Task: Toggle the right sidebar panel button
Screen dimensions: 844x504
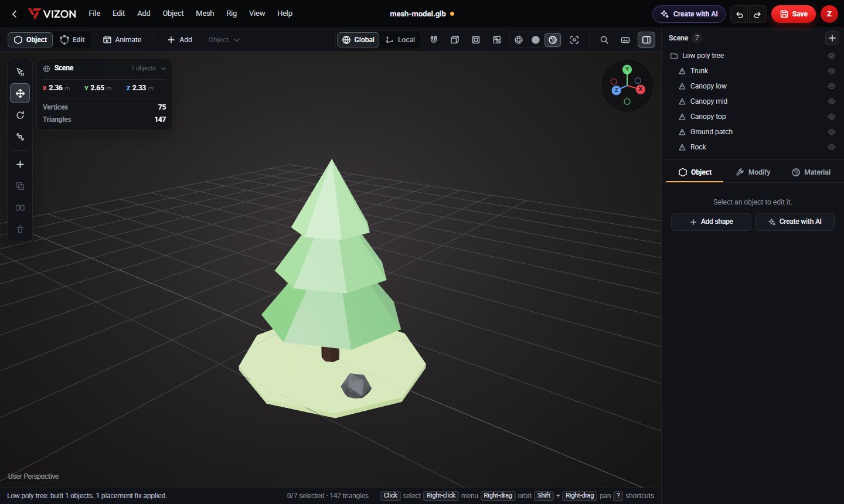Action: 646,40
